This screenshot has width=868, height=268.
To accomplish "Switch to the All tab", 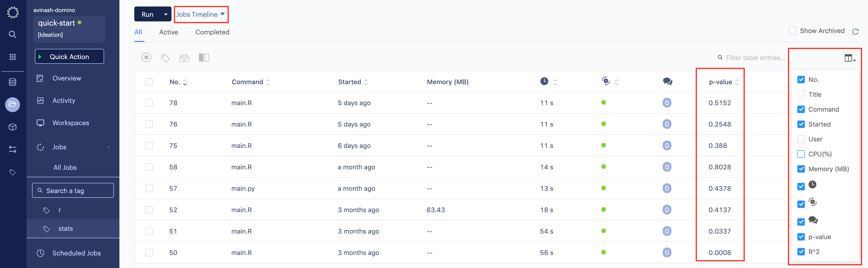I will tap(138, 32).
